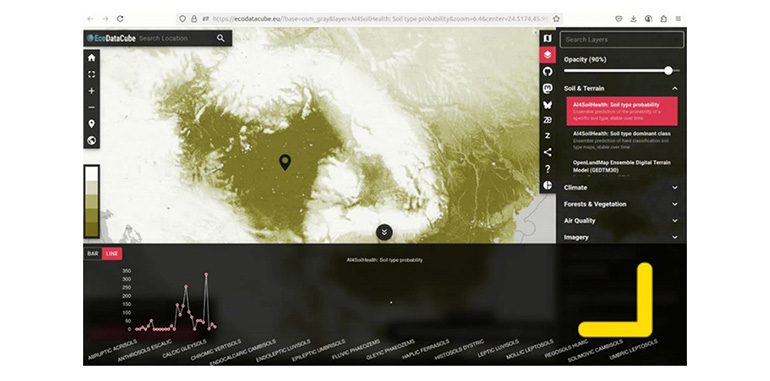This screenshot has width=770, height=381.
Task: Click the home icon on map toolbar
Action: click(91, 58)
